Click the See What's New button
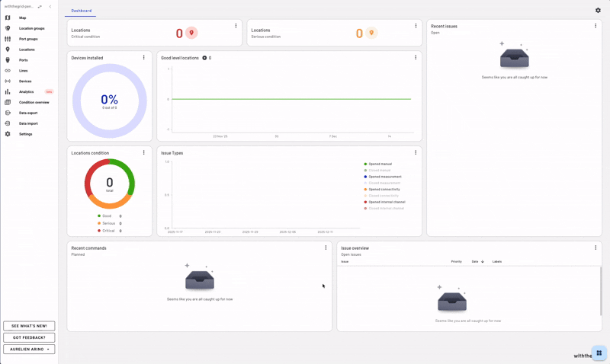The height and width of the screenshot is (364, 610). tap(29, 326)
